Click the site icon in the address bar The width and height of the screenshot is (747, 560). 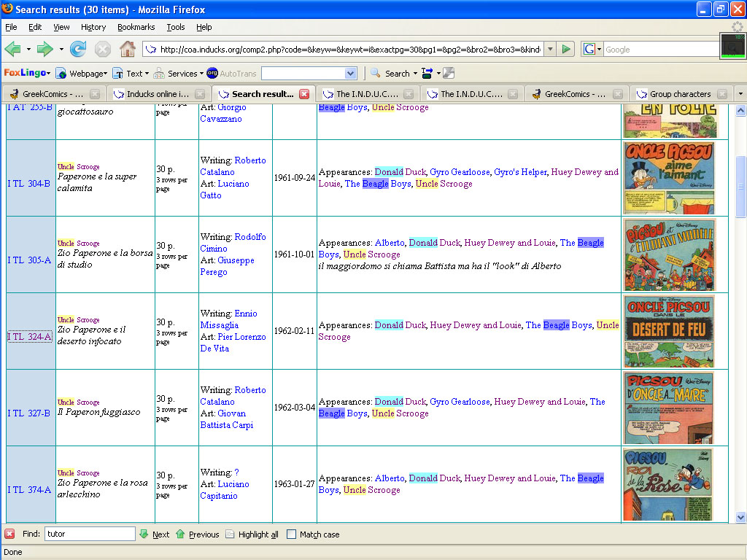point(150,49)
